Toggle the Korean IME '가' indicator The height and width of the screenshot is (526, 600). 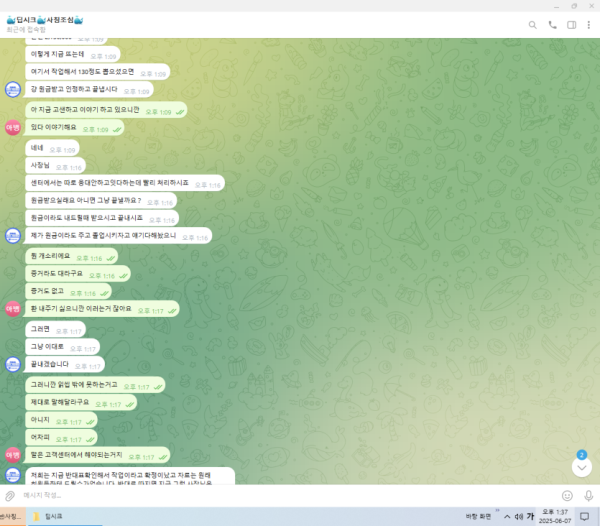(x=530, y=516)
